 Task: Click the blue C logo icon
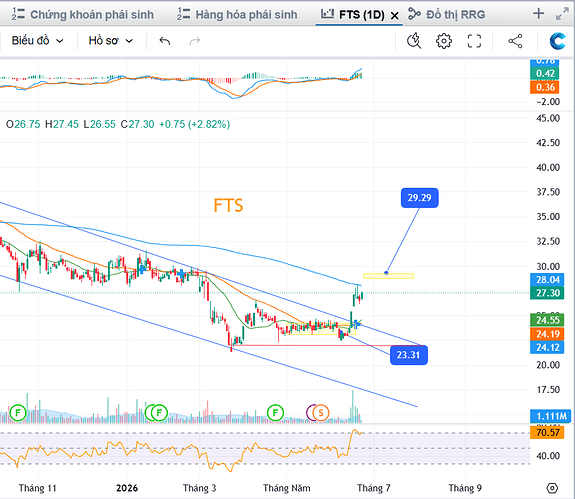point(558,41)
